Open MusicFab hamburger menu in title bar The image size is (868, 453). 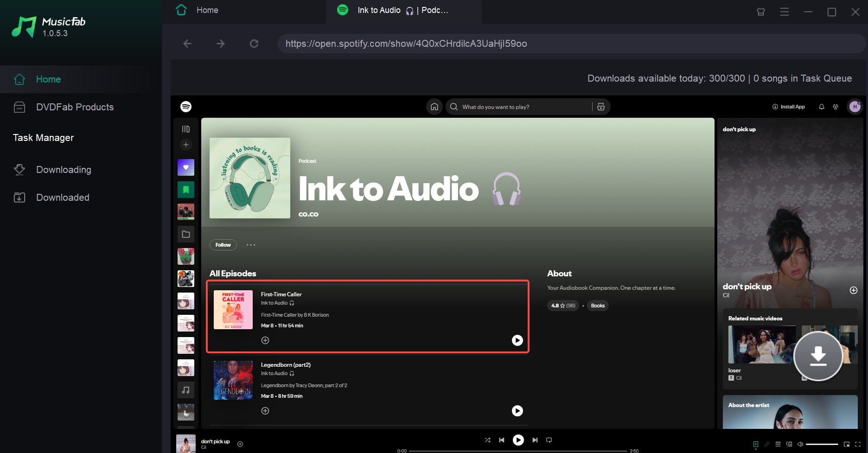point(785,12)
